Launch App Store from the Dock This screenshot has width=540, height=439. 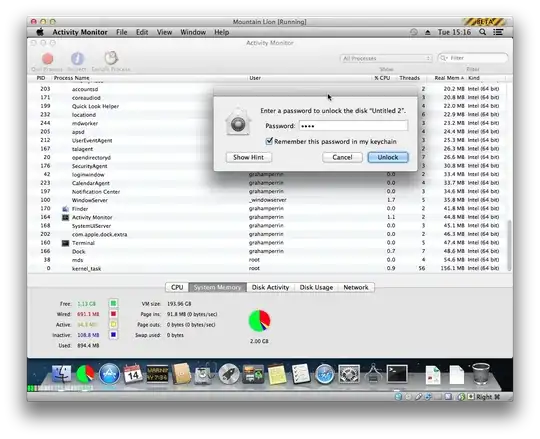(x=109, y=374)
